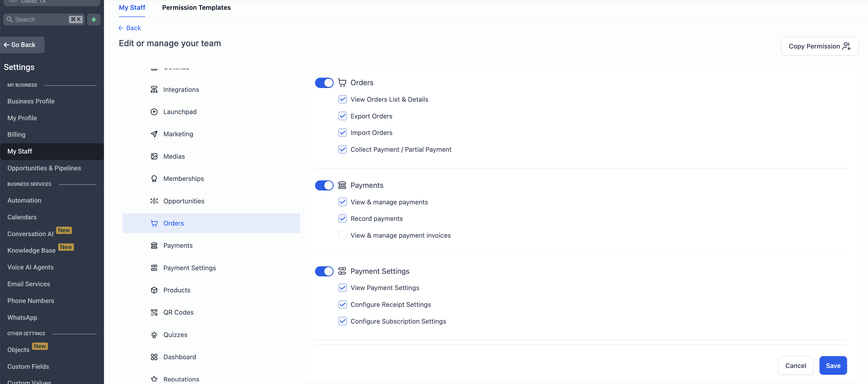Turn off the Payments toggle switch

324,185
